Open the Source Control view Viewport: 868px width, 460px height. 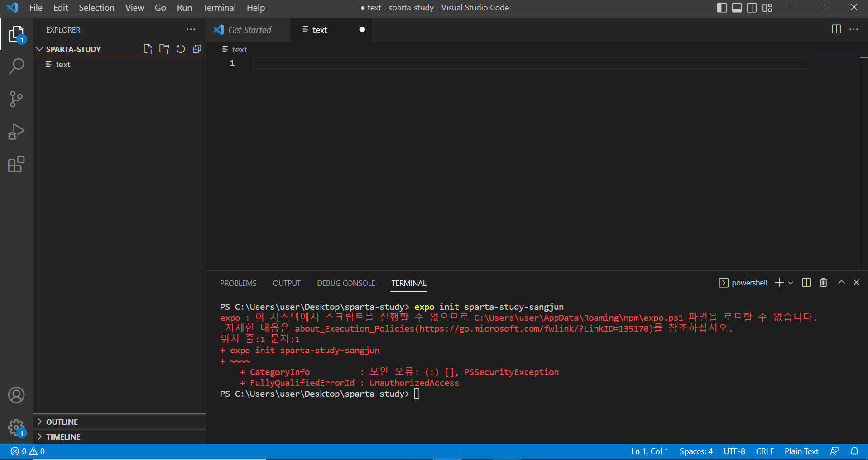[x=16, y=99]
